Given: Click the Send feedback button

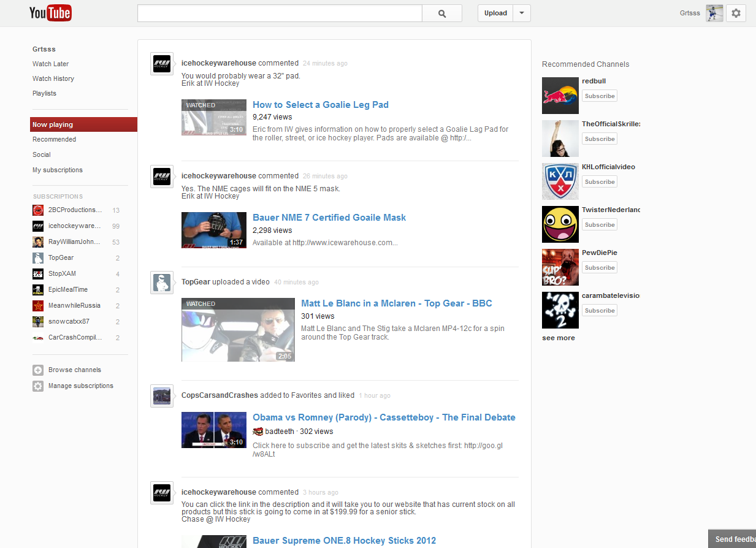Looking at the screenshot, I should 732,539.
